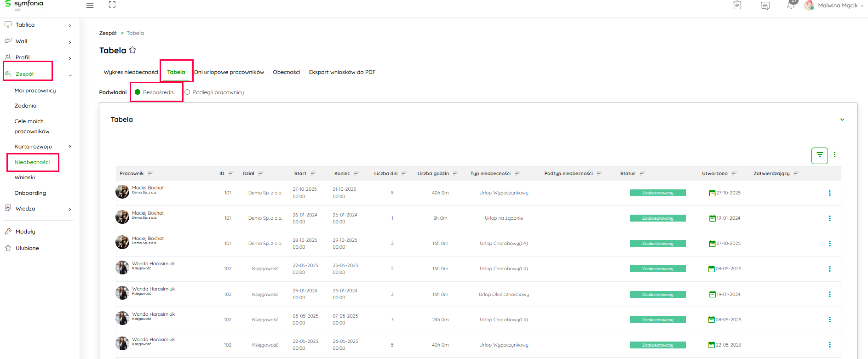The height and width of the screenshot is (359, 868).
Task: Click first Zaakceptowany green status badge
Action: point(657,193)
